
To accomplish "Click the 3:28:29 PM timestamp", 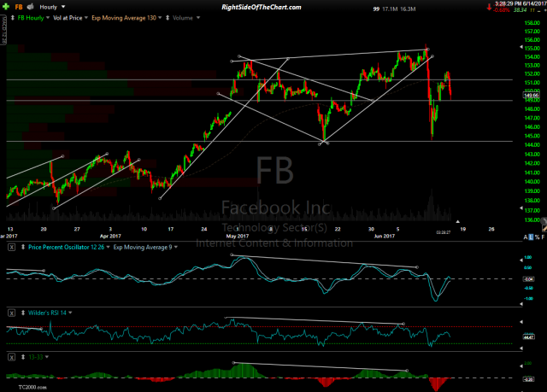I will coord(508,3).
